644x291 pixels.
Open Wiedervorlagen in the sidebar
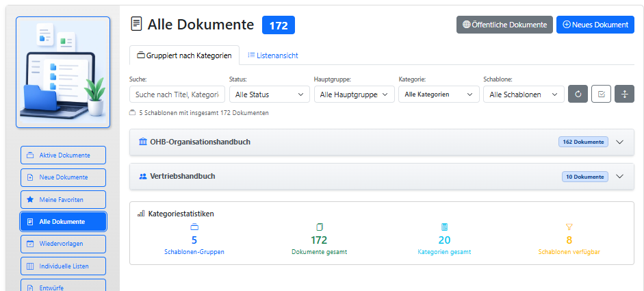click(63, 244)
